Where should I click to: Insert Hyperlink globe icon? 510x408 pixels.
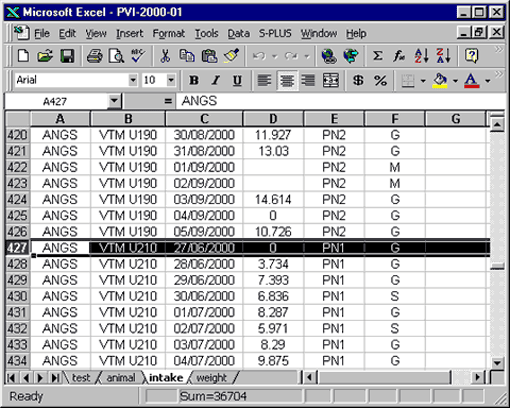(x=329, y=56)
